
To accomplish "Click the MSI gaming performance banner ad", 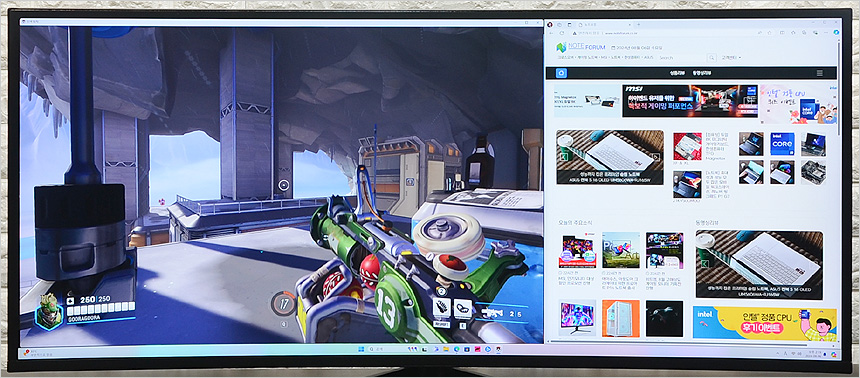I will coord(689,100).
